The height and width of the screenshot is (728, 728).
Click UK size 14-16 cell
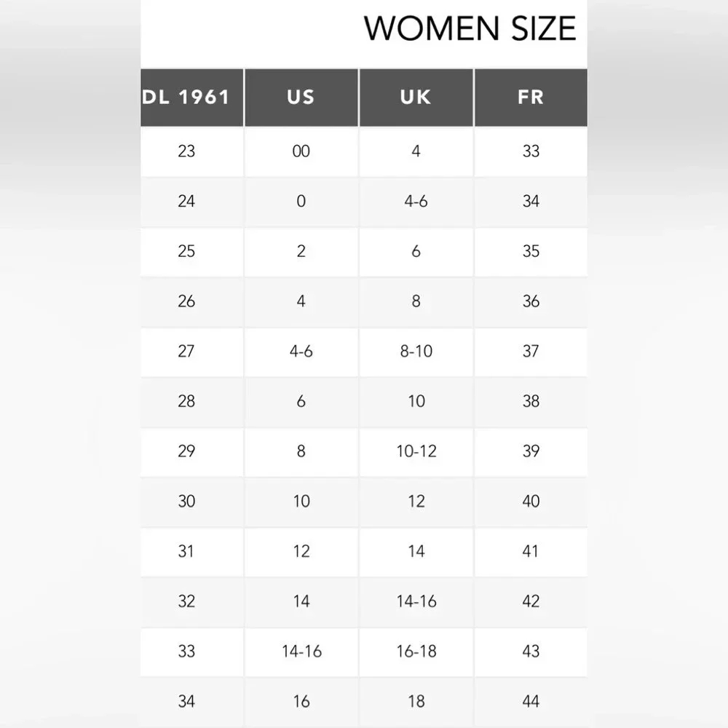tap(416, 603)
